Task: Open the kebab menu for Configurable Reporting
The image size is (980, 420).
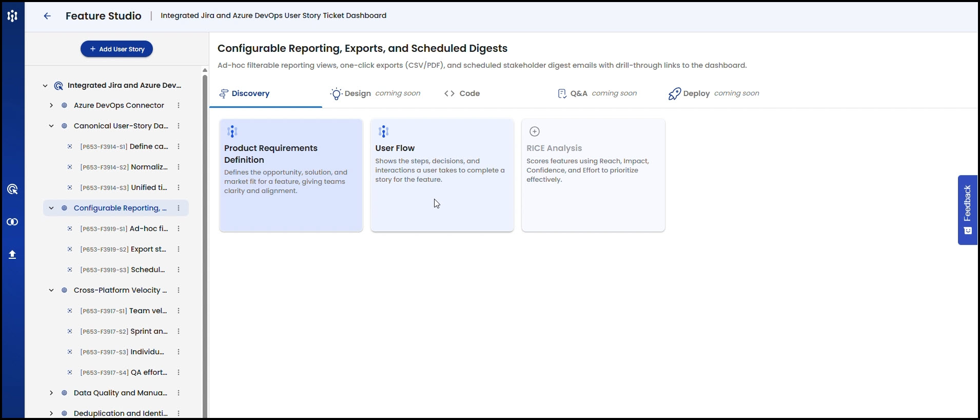Action: coord(179,208)
